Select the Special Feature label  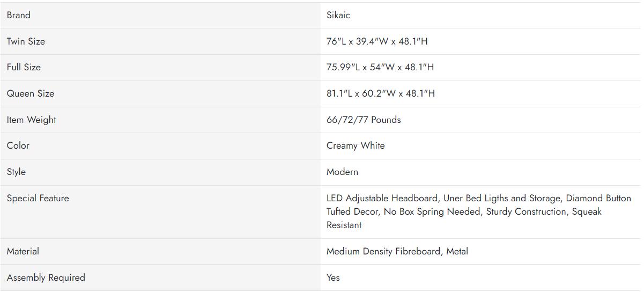pyautogui.click(x=38, y=198)
